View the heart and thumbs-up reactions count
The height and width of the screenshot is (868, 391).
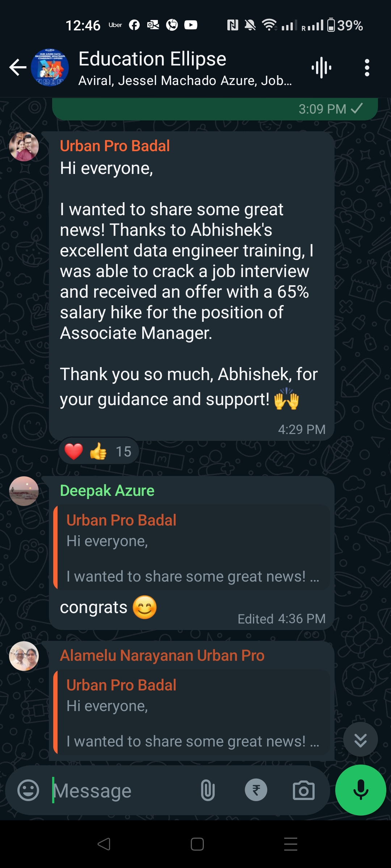(98, 451)
